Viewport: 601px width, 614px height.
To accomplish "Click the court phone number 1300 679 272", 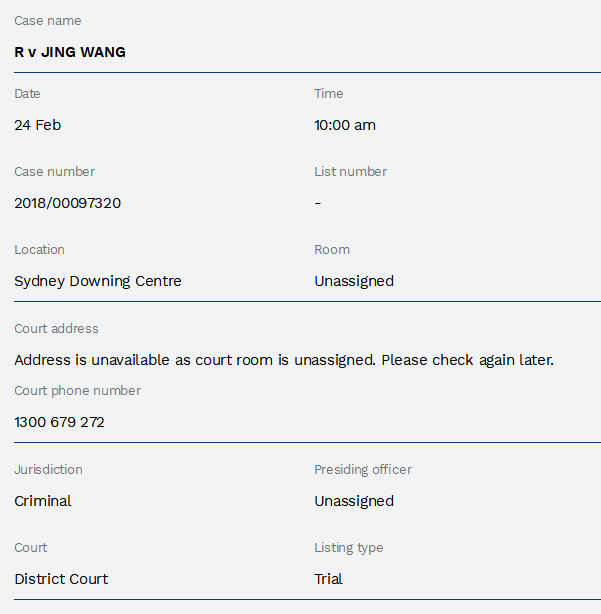I will (59, 422).
